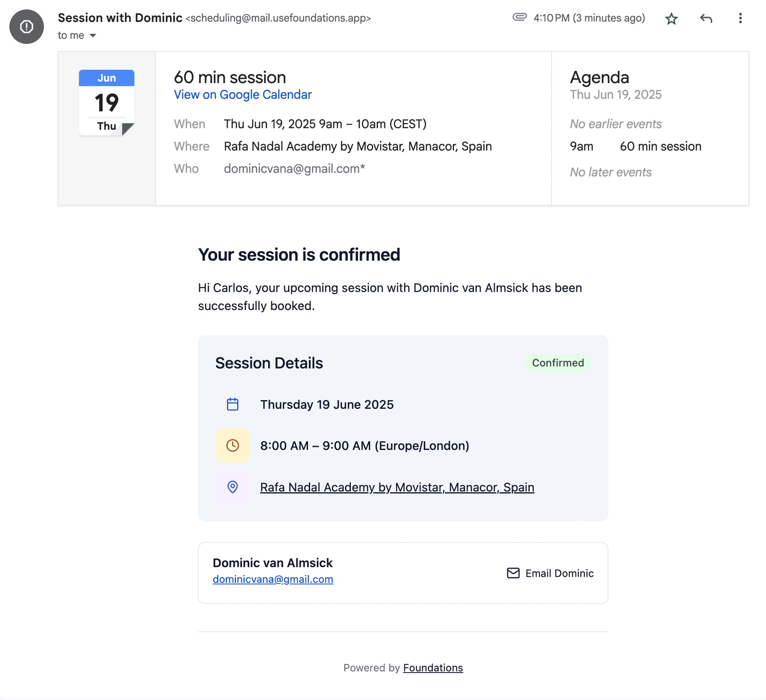The height and width of the screenshot is (700, 766).
Task: Click the Jun 19 calendar date icon
Action: (x=107, y=103)
